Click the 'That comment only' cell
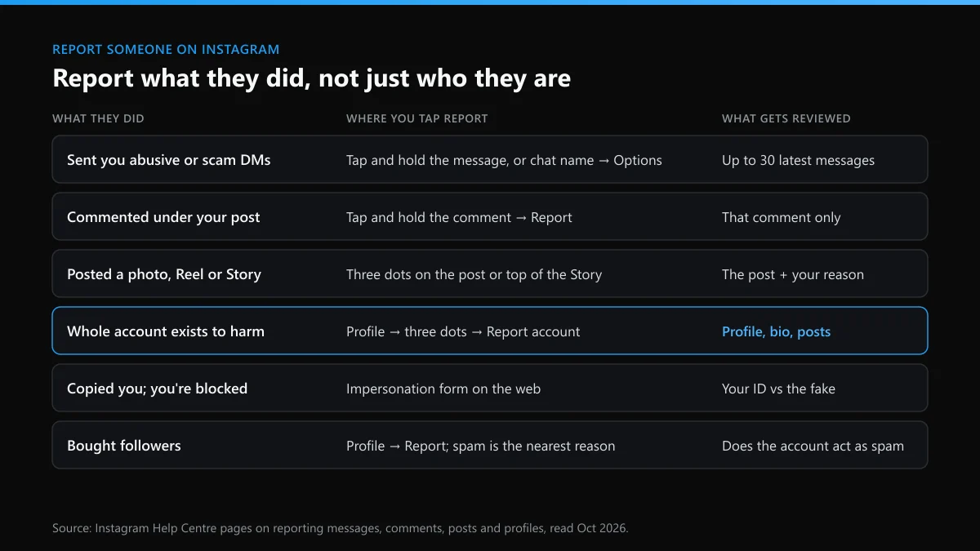 pyautogui.click(x=781, y=217)
